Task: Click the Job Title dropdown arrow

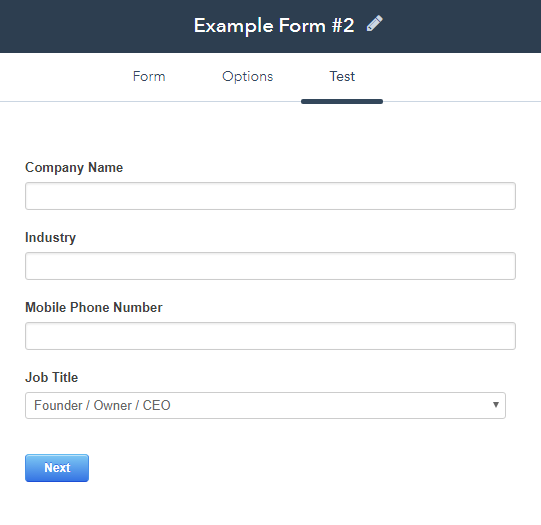Action: click(496, 405)
